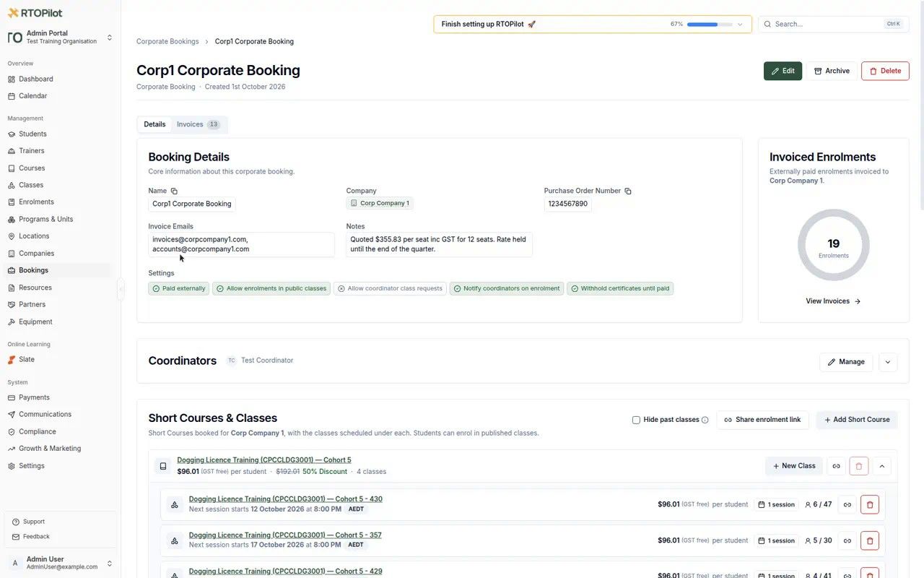This screenshot has height=578, width=924.
Task: Copy enrolment link for Cohort 5 course
Action: click(836, 466)
